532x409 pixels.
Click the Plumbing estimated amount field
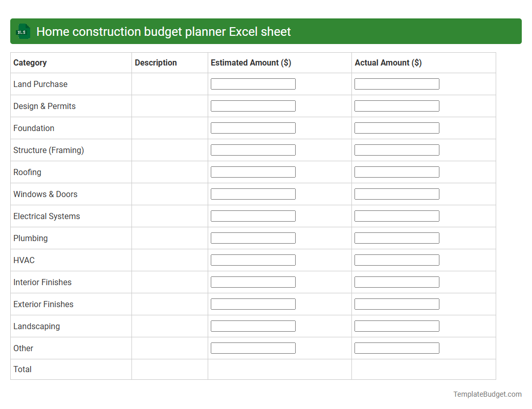tap(253, 238)
